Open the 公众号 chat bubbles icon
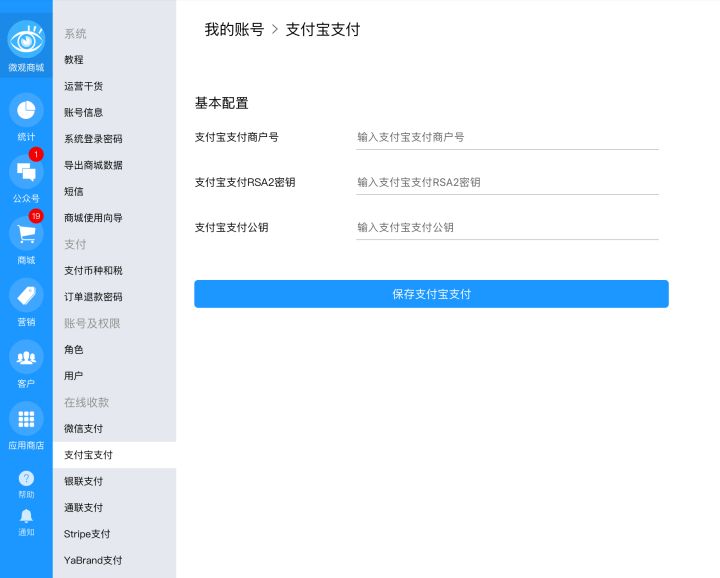The image size is (720, 578). click(26, 172)
